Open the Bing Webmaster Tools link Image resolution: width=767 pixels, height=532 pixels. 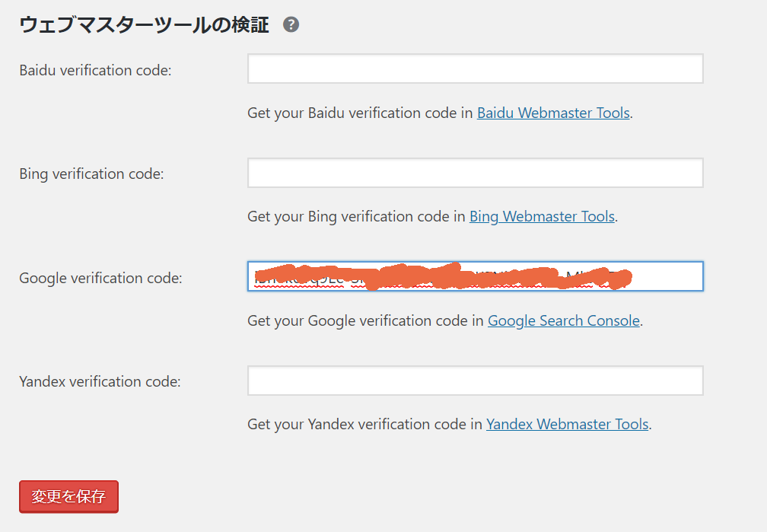click(x=542, y=217)
